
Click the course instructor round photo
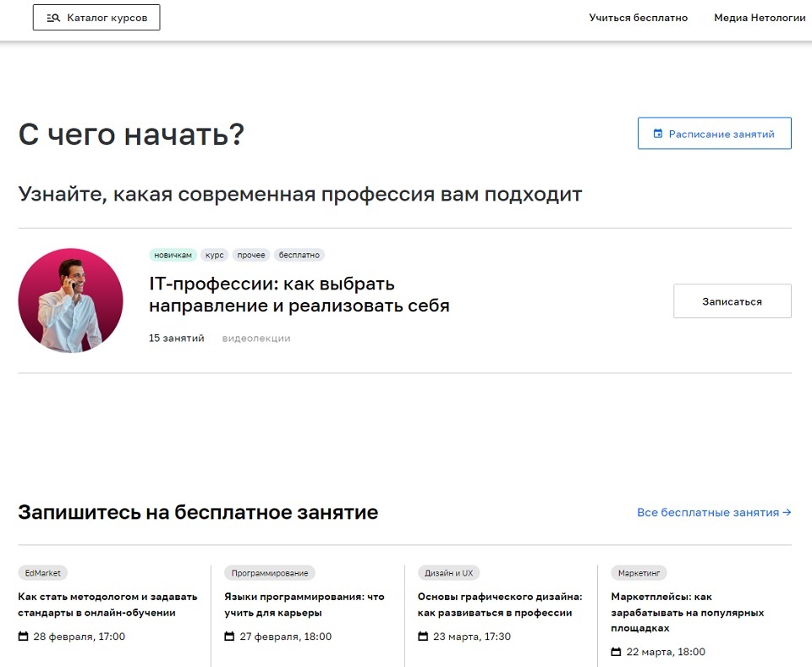[x=70, y=300]
